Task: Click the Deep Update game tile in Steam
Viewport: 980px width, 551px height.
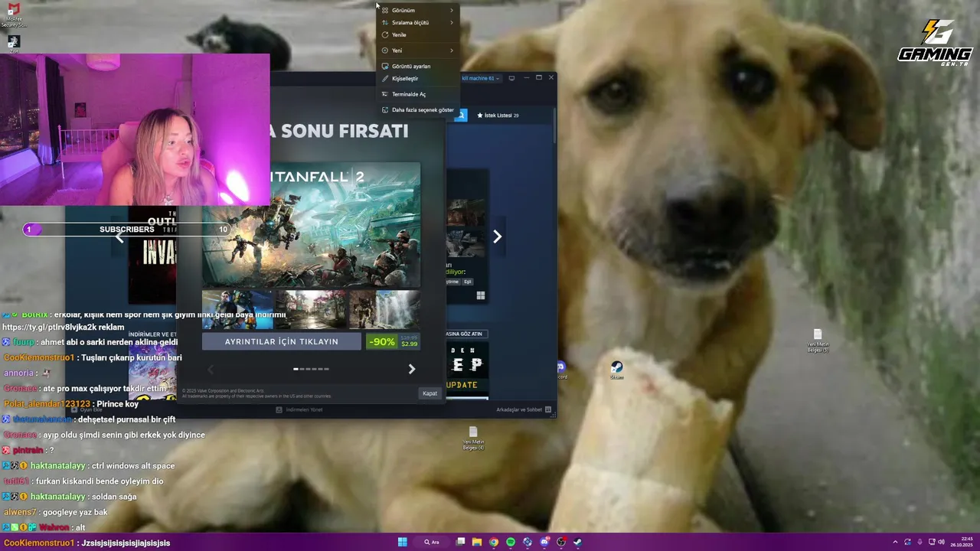Action: (x=467, y=370)
